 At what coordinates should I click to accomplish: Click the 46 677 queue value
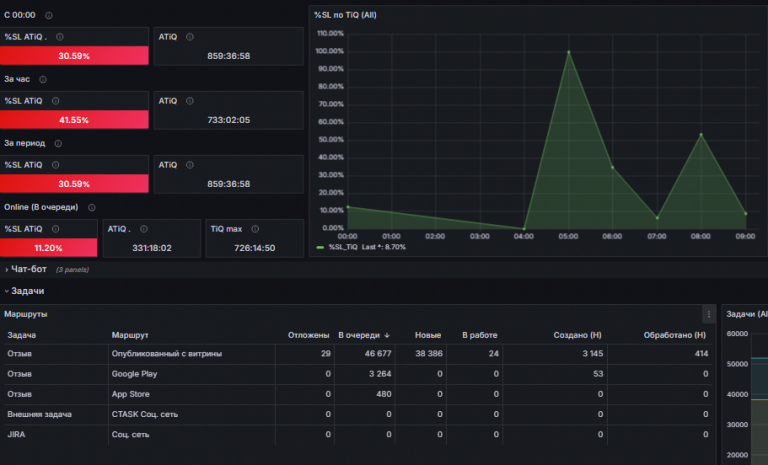[x=378, y=354]
